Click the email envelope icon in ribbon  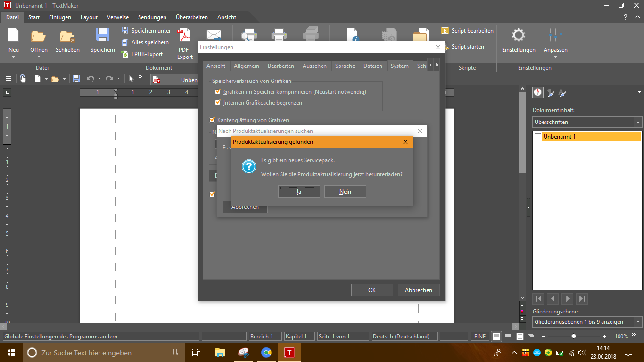214,35
